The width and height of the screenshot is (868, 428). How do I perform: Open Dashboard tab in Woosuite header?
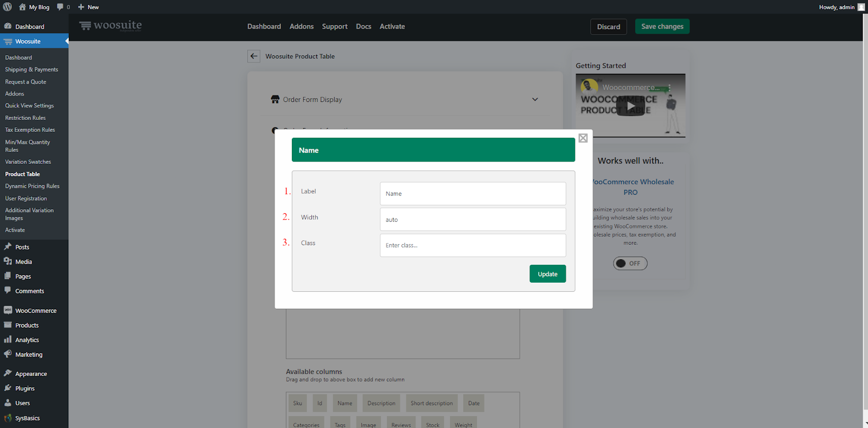(264, 27)
